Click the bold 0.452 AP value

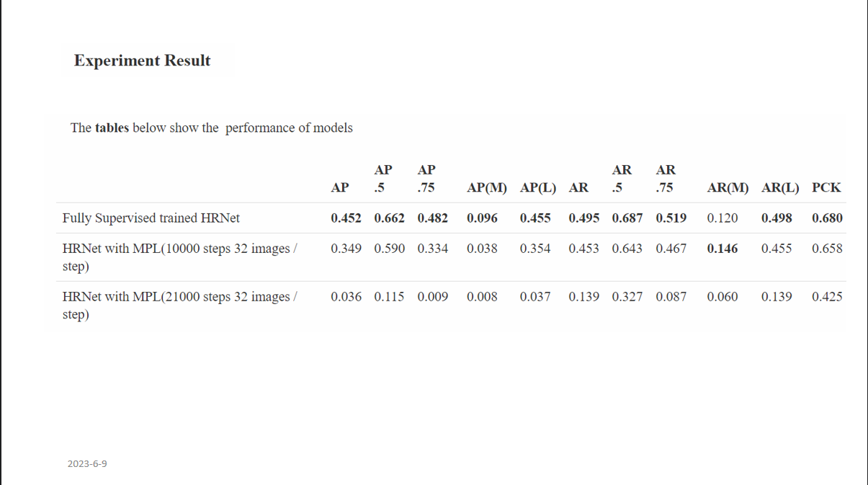click(x=346, y=218)
